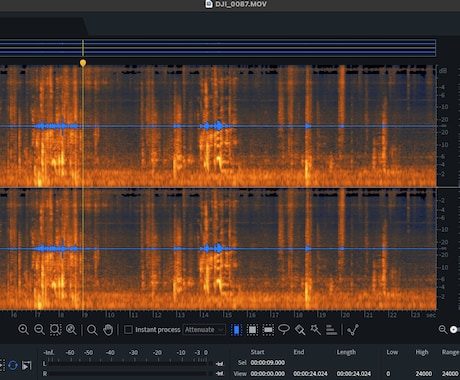This screenshot has height=380, width=460.
Task: Reset zoom to show entire file
Action: point(71,330)
